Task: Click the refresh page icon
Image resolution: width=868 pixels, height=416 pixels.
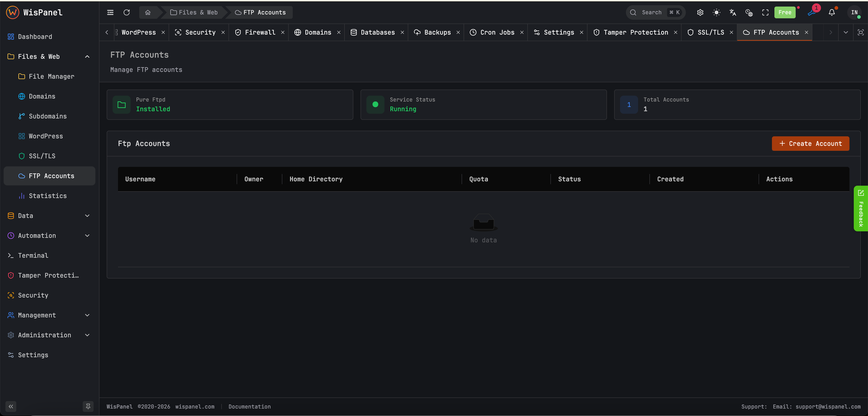Action: [x=127, y=12]
